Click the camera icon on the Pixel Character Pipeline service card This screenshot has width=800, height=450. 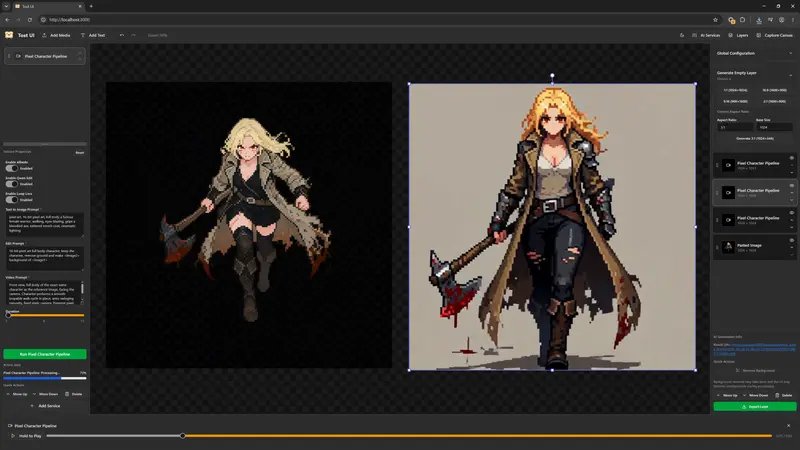[x=18, y=56]
